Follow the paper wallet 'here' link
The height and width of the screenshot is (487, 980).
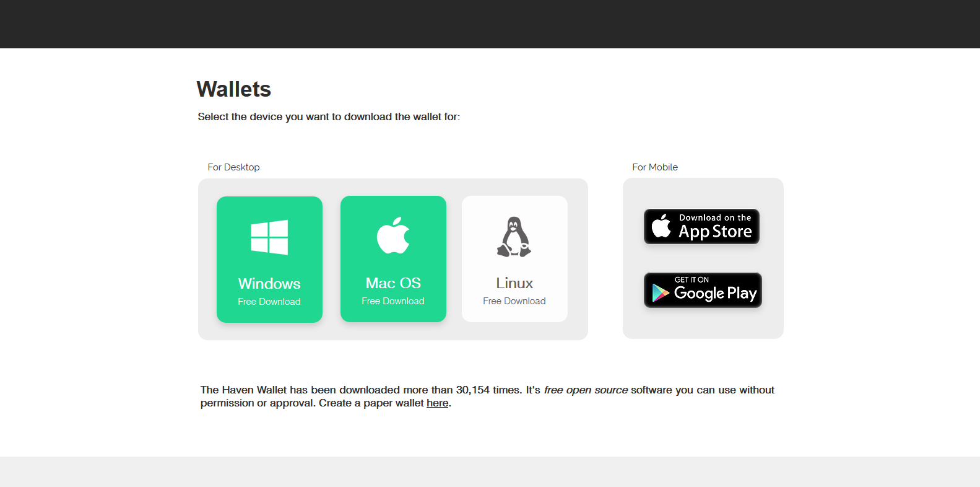click(437, 403)
